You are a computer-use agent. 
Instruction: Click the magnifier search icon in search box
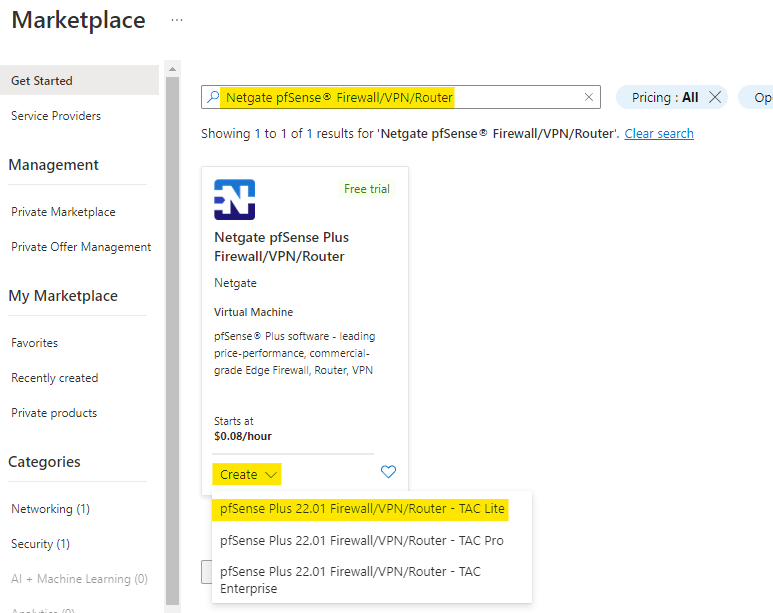click(x=212, y=97)
